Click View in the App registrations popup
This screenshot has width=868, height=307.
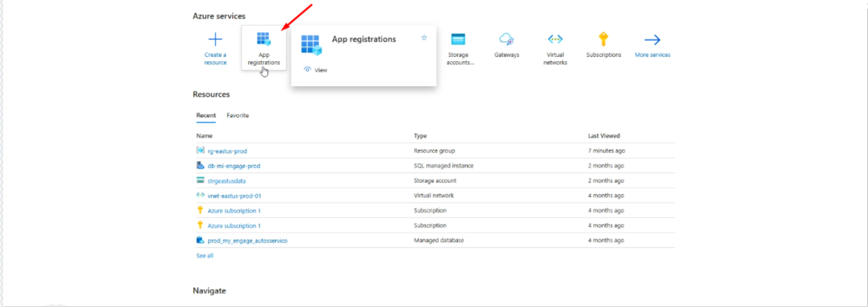pos(316,70)
